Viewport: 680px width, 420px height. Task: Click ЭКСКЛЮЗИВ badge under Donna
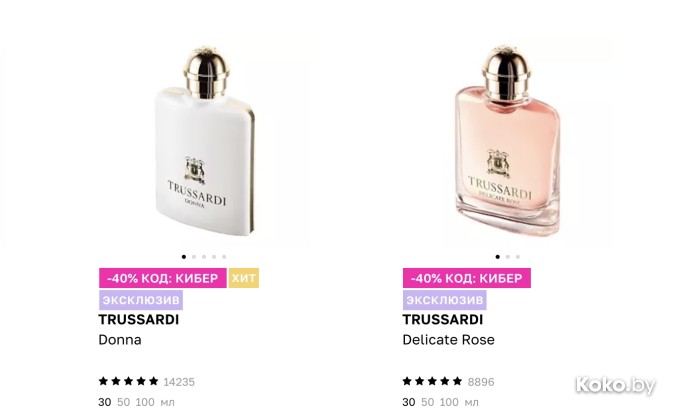(x=141, y=300)
